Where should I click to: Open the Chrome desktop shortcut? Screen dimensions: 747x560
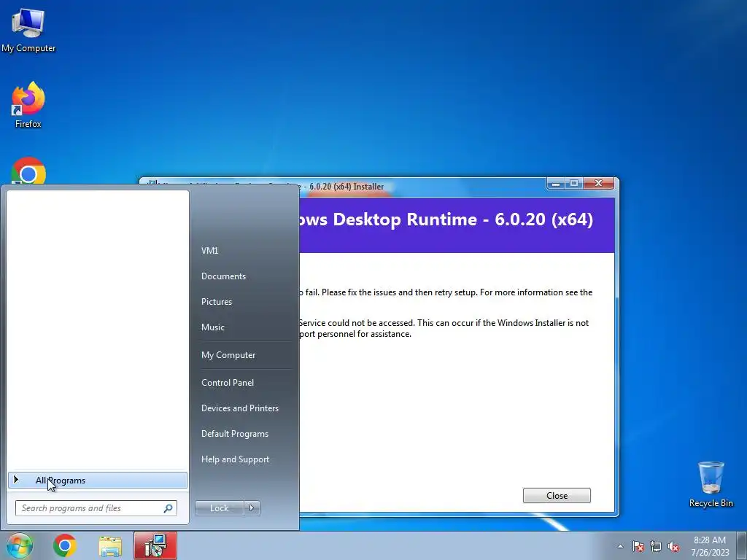point(28,171)
